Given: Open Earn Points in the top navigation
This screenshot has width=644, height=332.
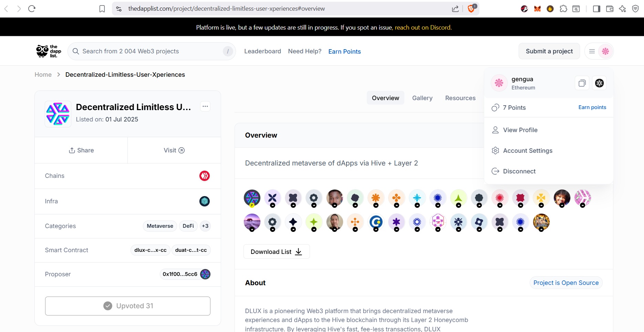Looking at the screenshot, I should tap(344, 52).
